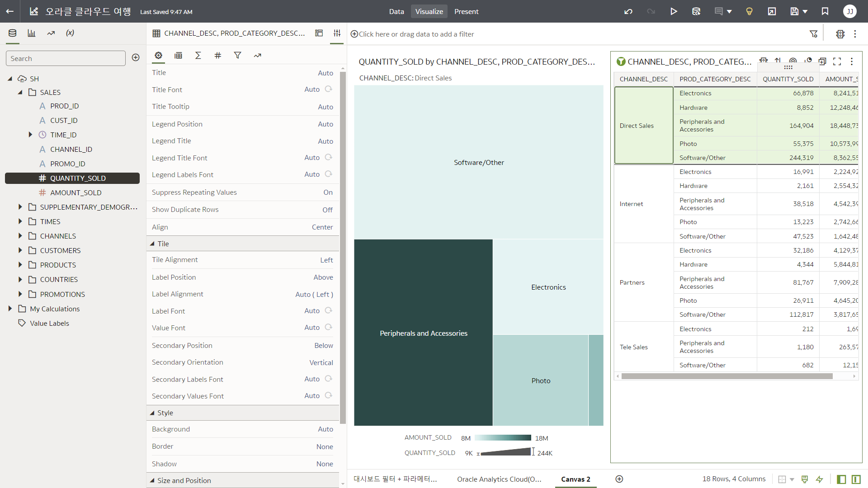
Task: Open the Visualizations bar chart tab icon
Action: pyautogui.click(x=32, y=33)
